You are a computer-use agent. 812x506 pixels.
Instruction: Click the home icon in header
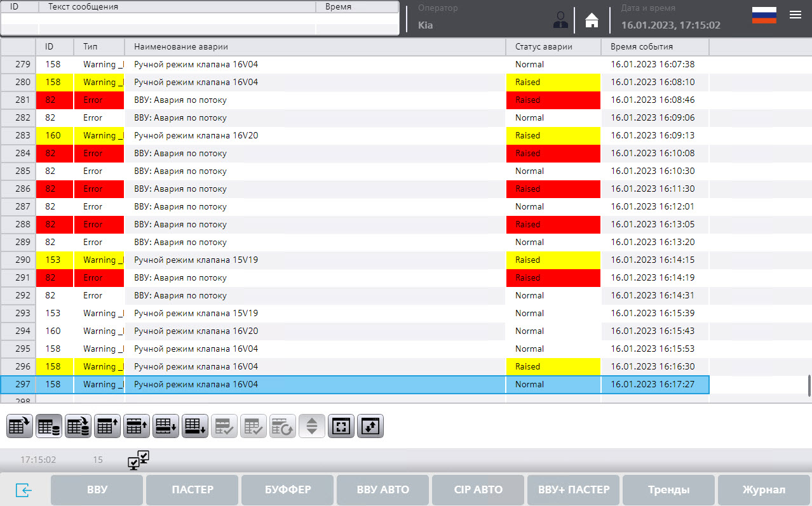(592, 20)
